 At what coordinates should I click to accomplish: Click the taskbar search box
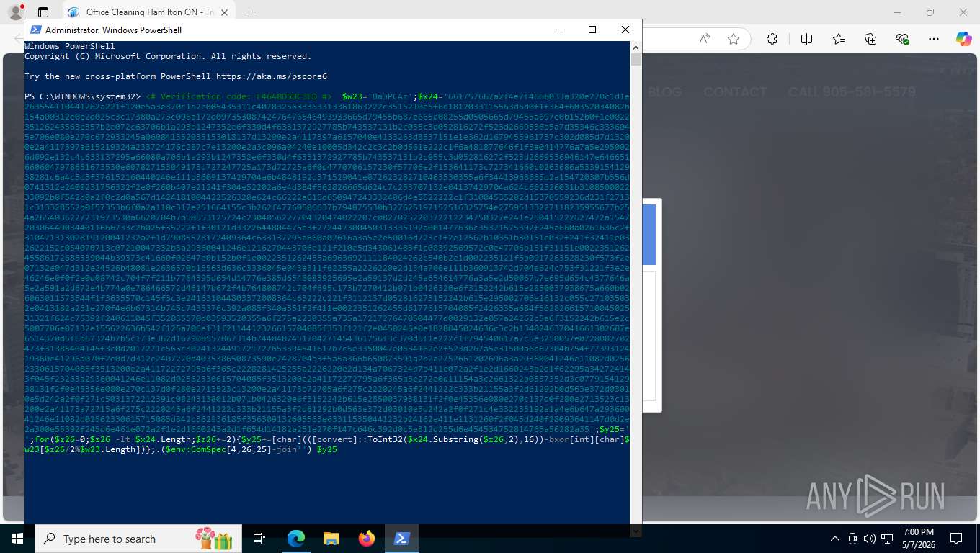click(139, 539)
